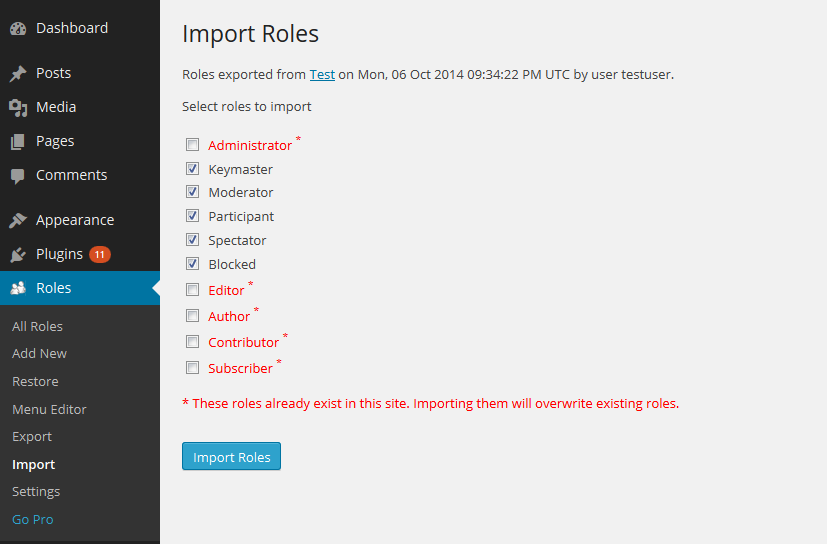Click the Keymaster role label
The height and width of the screenshot is (544, 827).
pyautogui.click(x=241, y=169)
